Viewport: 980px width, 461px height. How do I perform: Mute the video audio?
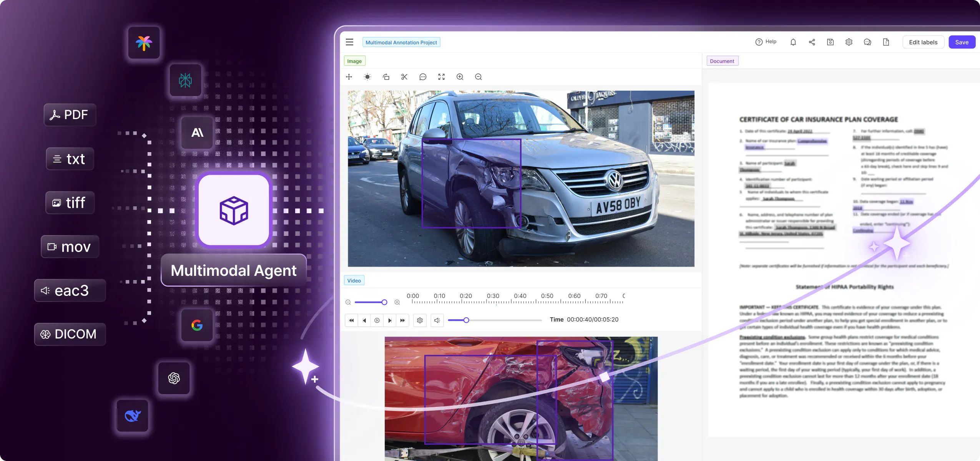[437, 320]
